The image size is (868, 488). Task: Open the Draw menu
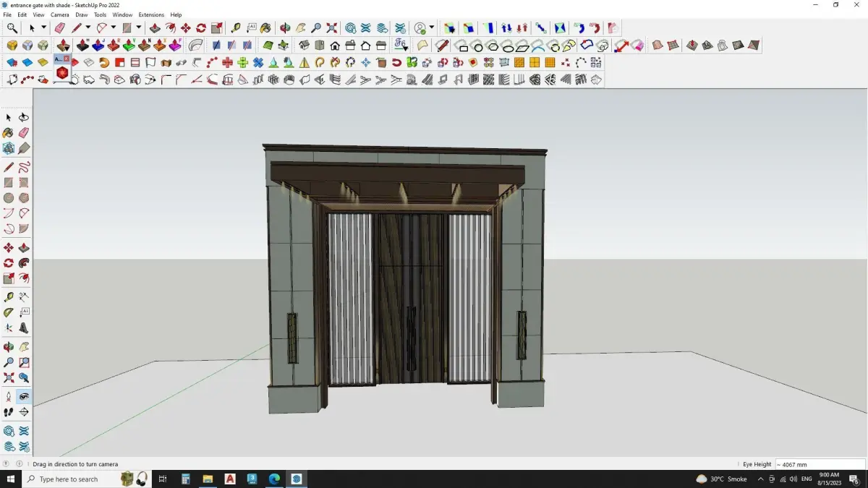coord(82,14)
